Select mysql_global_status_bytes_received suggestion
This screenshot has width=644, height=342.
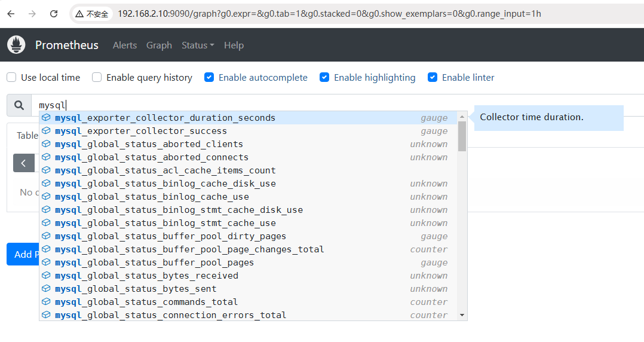tap(248, 276)
